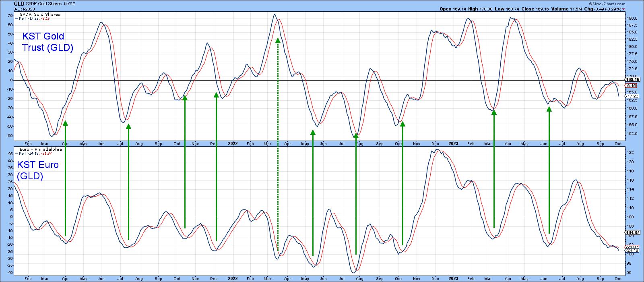Click the GLD ticker symbol in header

click(19, 4)
